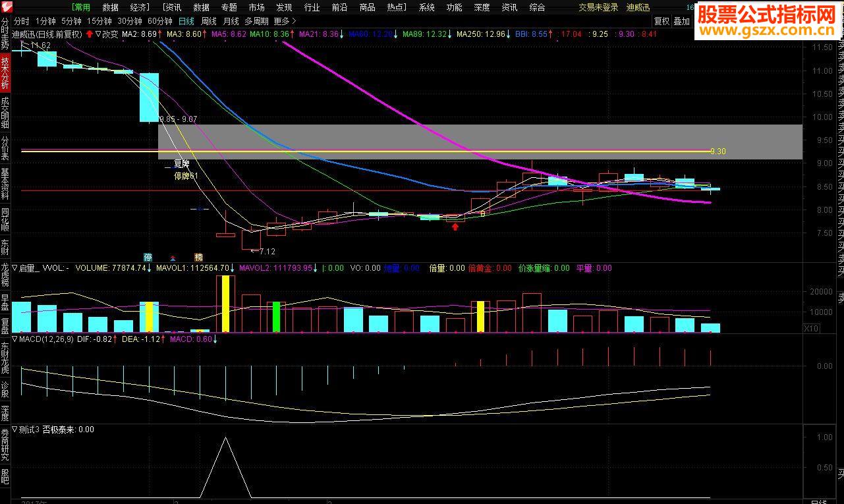This screenshot has width=844, height=504.
Task: Switch to the 5分钟 period tab
Action: [x=71, y=21]
